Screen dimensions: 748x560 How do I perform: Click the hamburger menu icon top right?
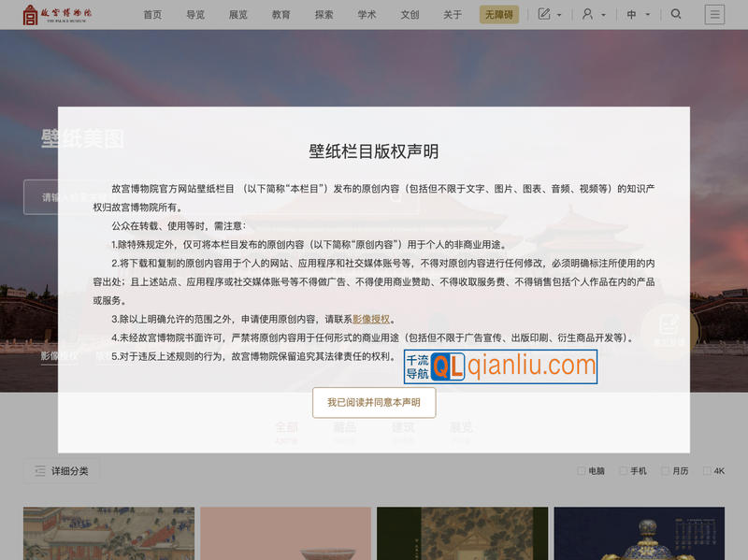tap(714, 14)
